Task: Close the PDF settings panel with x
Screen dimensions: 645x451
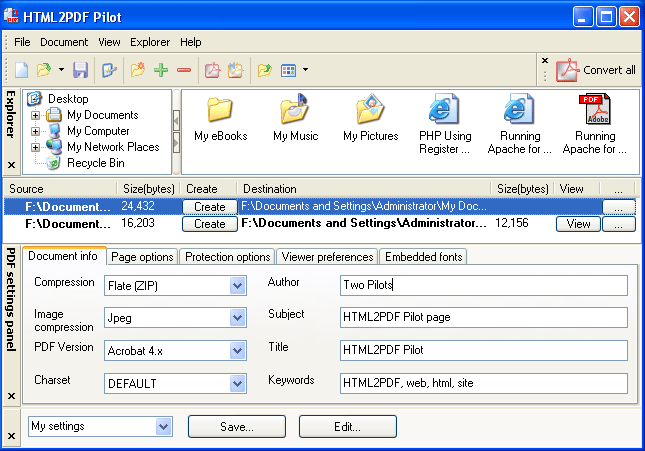Action: [12, 396]
